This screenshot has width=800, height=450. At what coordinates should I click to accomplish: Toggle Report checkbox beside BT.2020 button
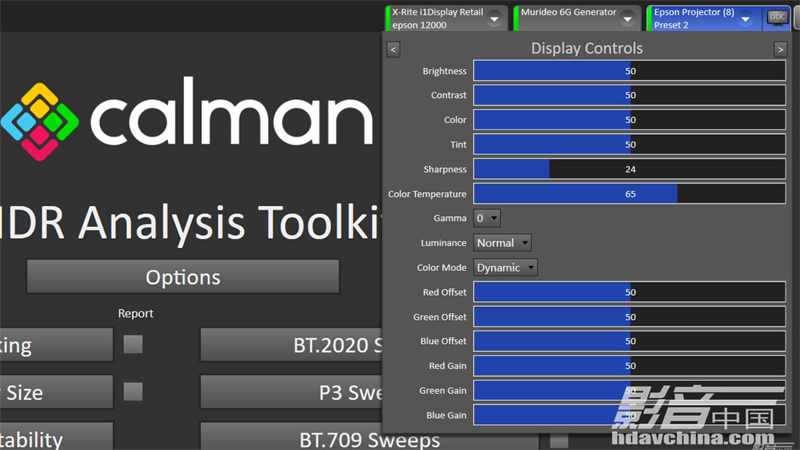pyautogui.click(x=133, y=344)
